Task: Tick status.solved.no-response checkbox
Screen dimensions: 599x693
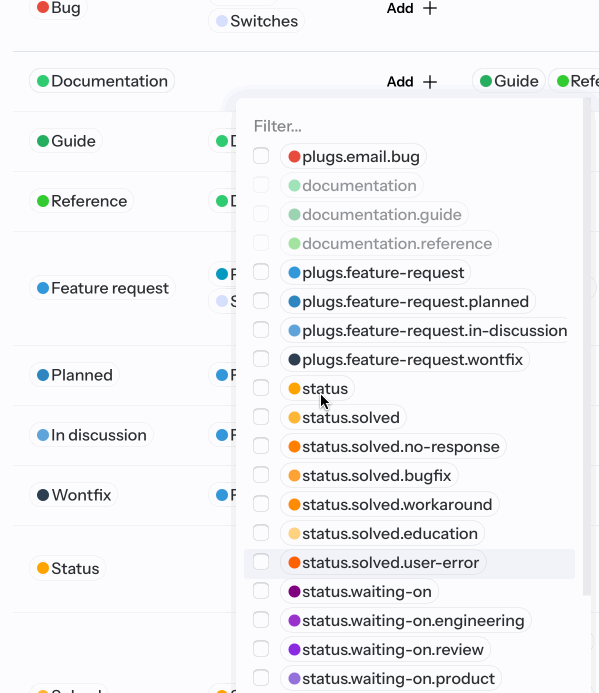Action: click(x=261, y=446)
